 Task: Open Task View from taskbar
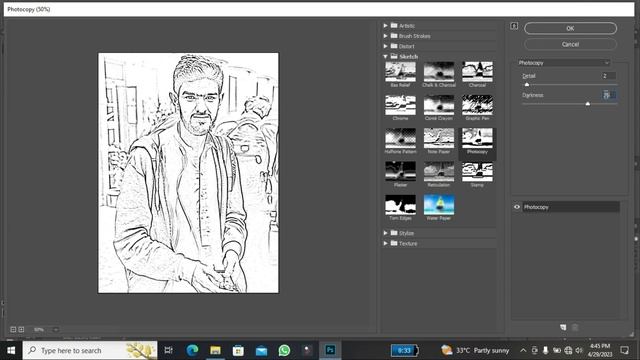click(168, 350)
